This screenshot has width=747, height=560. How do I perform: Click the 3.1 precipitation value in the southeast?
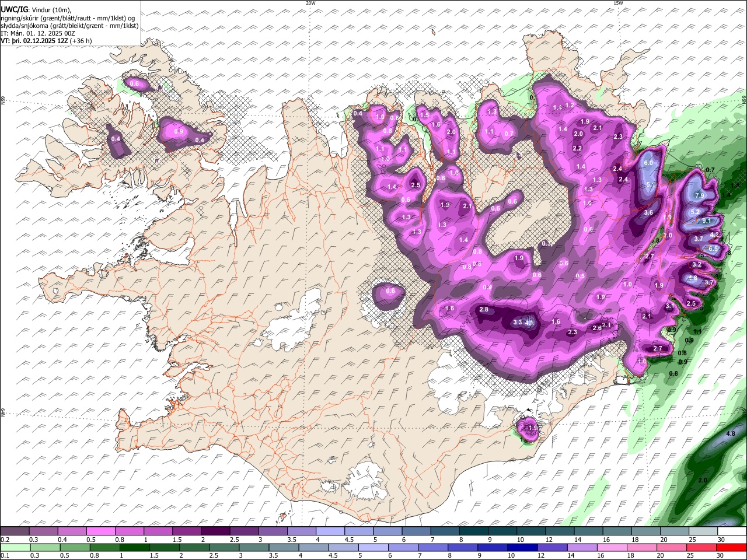click(x=670, y=306)
